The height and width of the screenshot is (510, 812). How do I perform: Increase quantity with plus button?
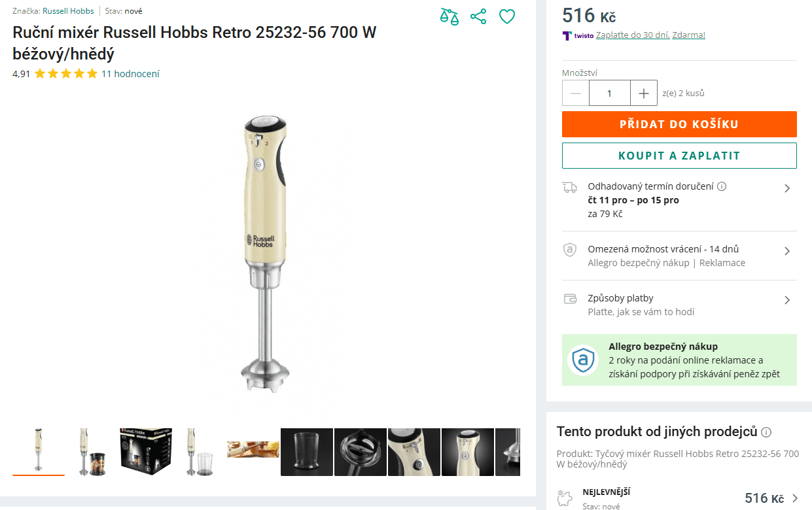[644, 93]
